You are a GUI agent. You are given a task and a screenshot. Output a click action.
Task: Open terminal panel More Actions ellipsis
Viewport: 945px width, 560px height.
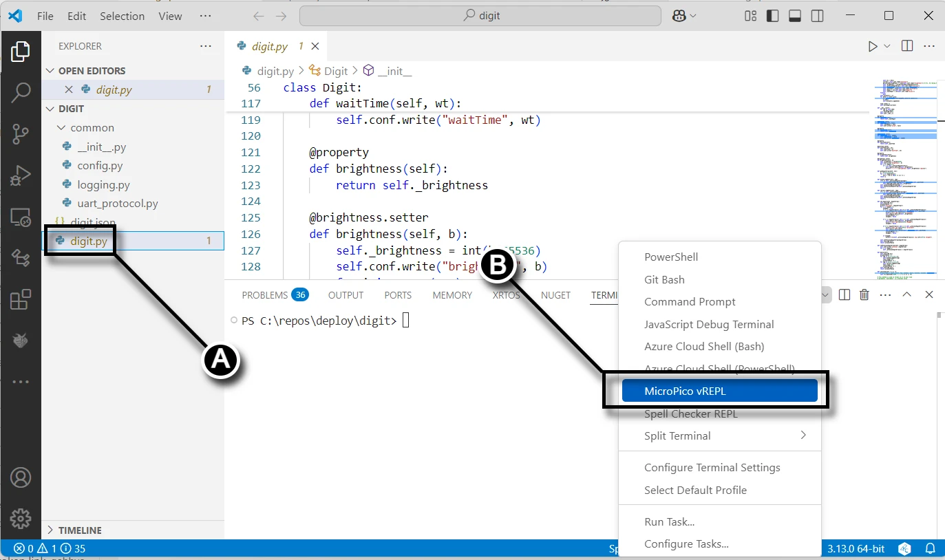click(885, 294)
